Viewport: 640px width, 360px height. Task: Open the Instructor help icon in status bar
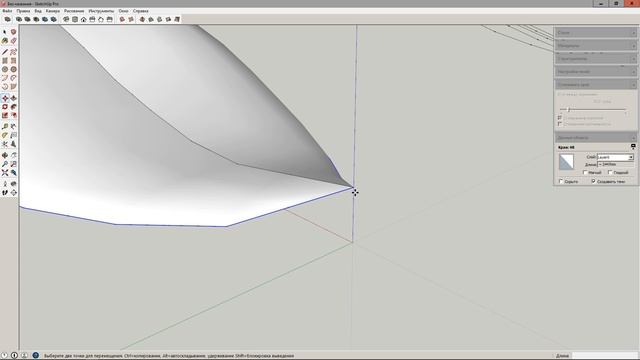[36, 356]
